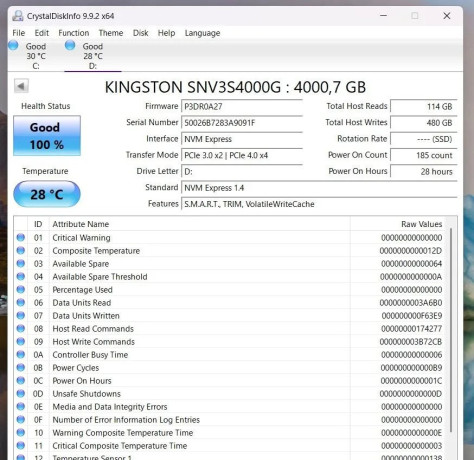Select the Percentage Used attribute name

tap(82, 290)
